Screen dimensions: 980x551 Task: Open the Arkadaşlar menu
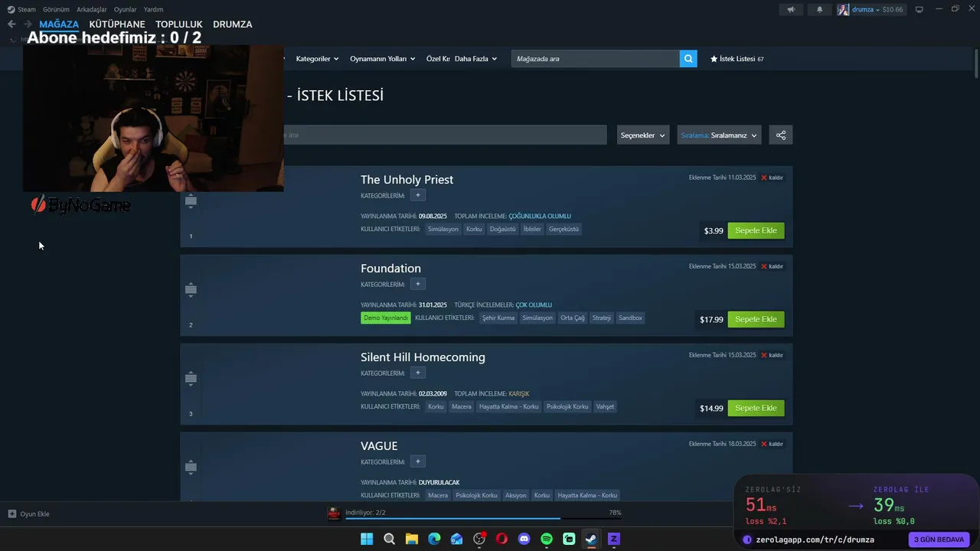(x=92, y=10)
